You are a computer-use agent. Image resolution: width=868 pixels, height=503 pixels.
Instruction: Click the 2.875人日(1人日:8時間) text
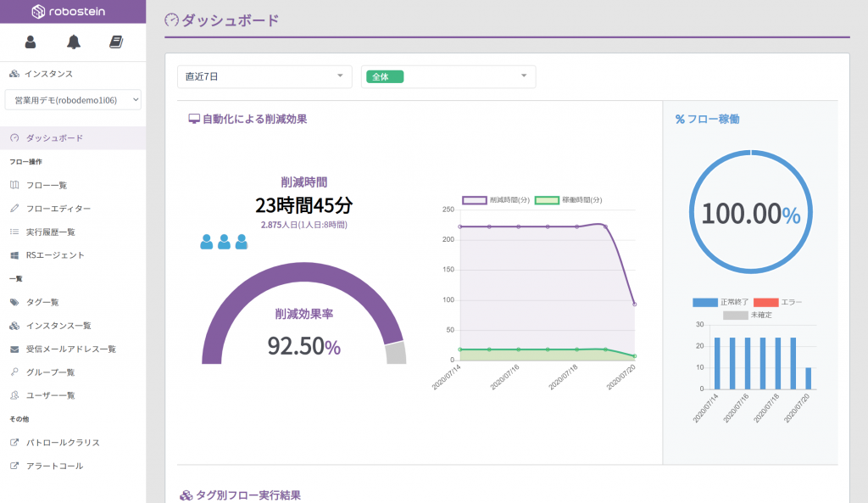click(x=304, y=225)
